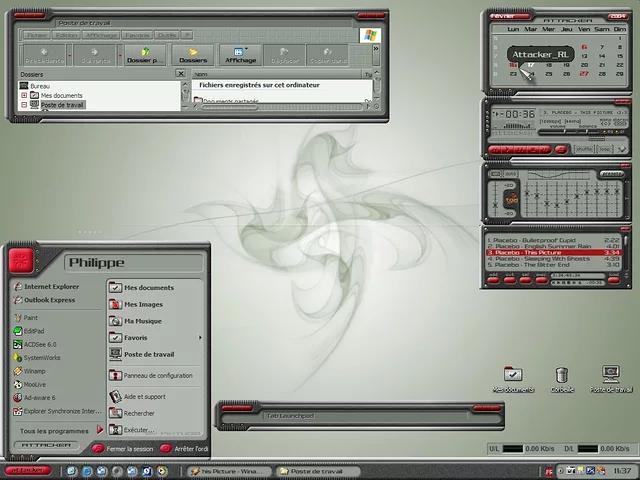Open Panneau de configuration
Screen dimensions: 640x480
pyautogui.click(x=156, y=375)
